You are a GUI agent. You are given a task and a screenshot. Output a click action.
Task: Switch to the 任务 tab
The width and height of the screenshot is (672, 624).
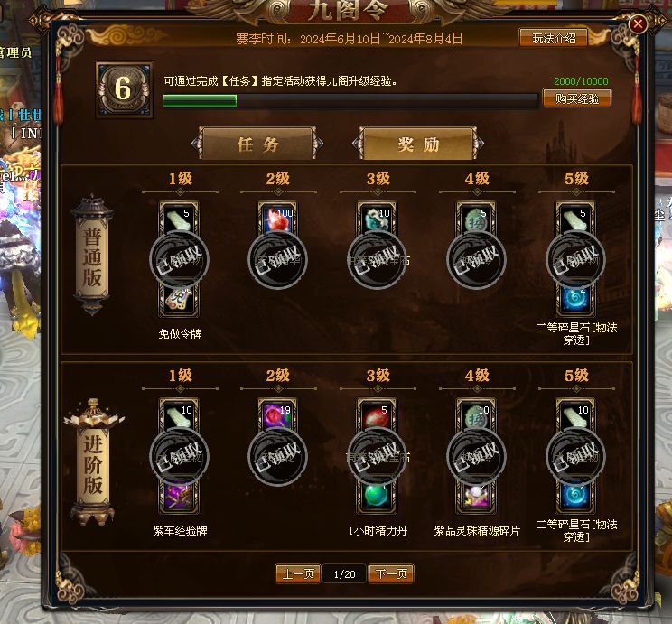pos(257,144)
